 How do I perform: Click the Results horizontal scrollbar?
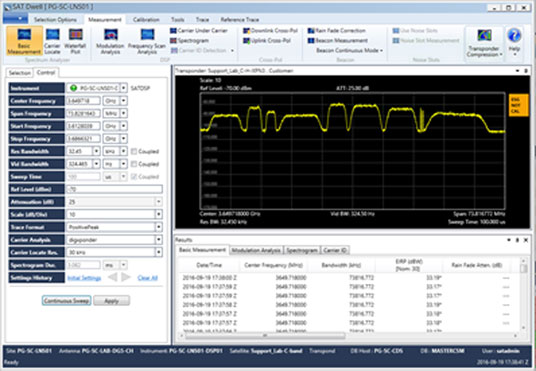pos(265,336)
